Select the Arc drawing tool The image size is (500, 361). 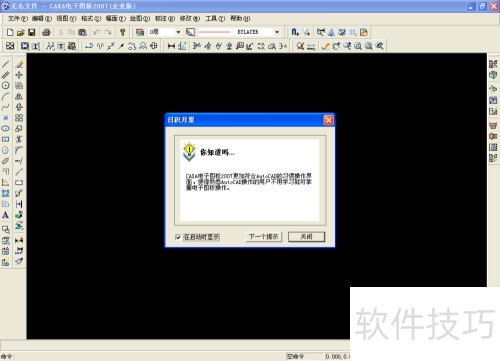tap(5, 96)
